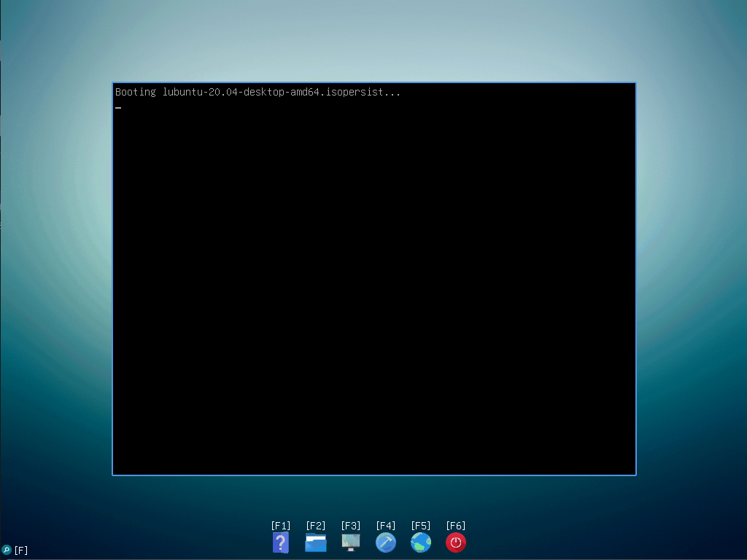This screenshot has width=747, height=560.
Task: Click the blinking cursor in the terminal
Action: click(118, 108)
